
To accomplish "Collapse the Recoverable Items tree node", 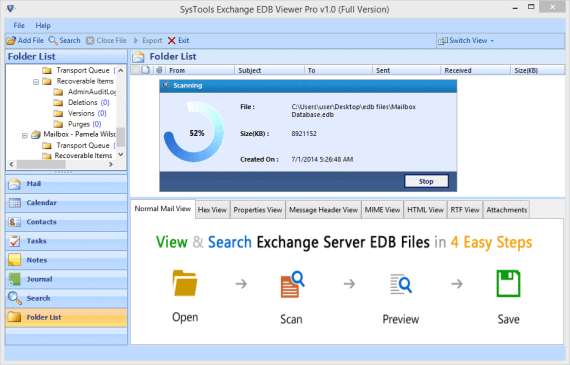I will click(36, 82).
